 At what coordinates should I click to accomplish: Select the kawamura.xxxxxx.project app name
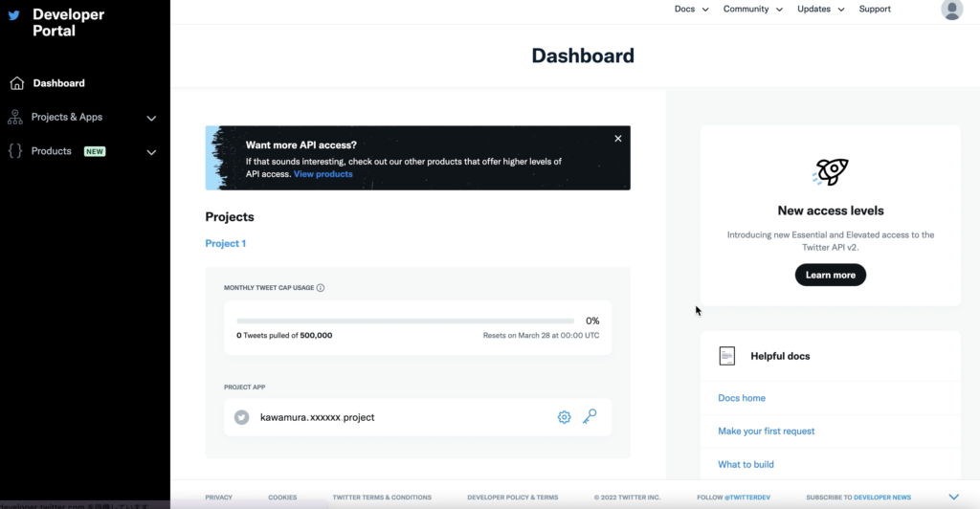[x=317, y=417]
